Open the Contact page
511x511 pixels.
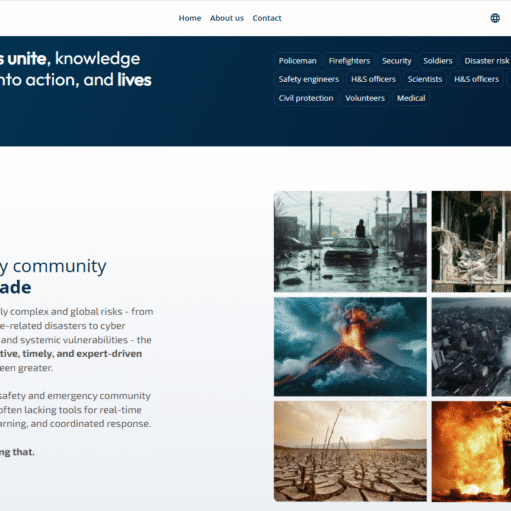267,18
